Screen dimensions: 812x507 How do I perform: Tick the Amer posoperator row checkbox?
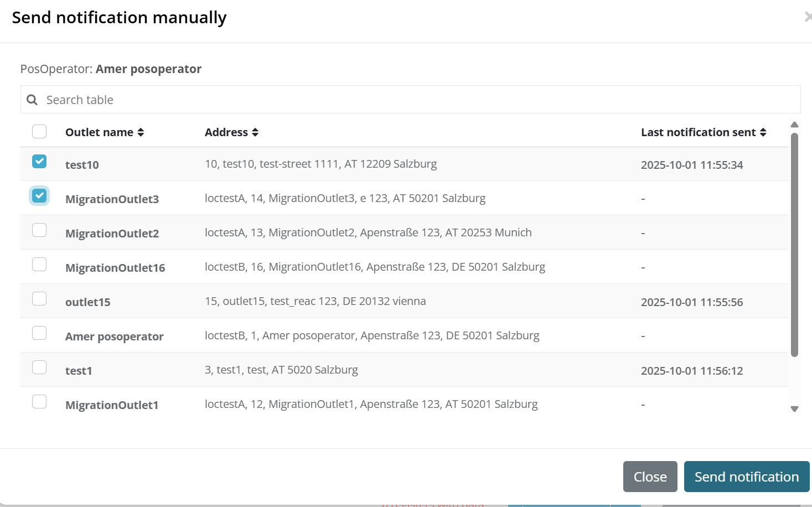pyautogui.click(x=39, y=333)
